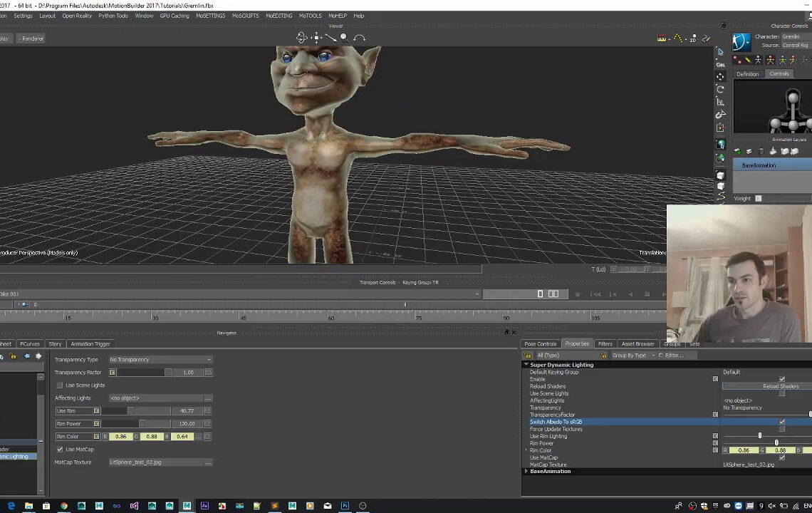This screenshot has width=812, height=513.
Task: Expand the BaseAnimation entry in Properties
Action: [526, 471]
